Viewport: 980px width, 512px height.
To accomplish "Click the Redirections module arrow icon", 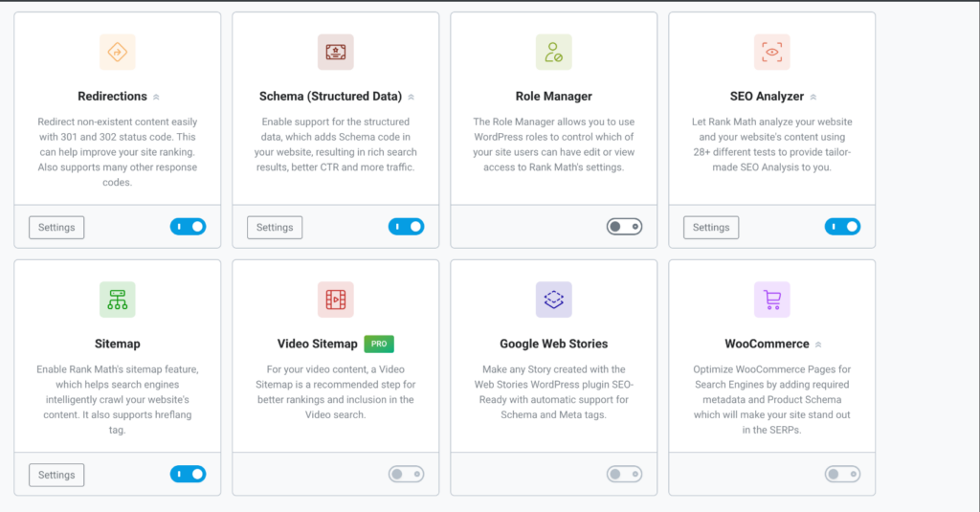I will point(118,52).
